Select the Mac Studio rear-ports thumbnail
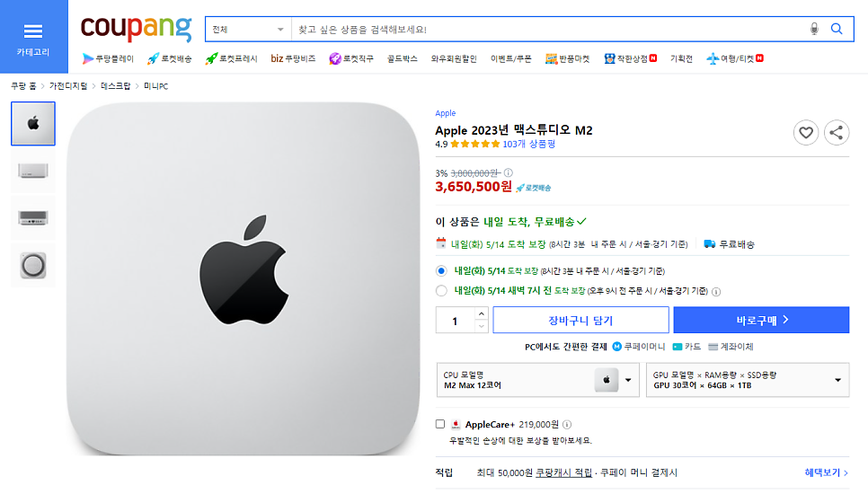The image size is (868, 494). point(33,218)
